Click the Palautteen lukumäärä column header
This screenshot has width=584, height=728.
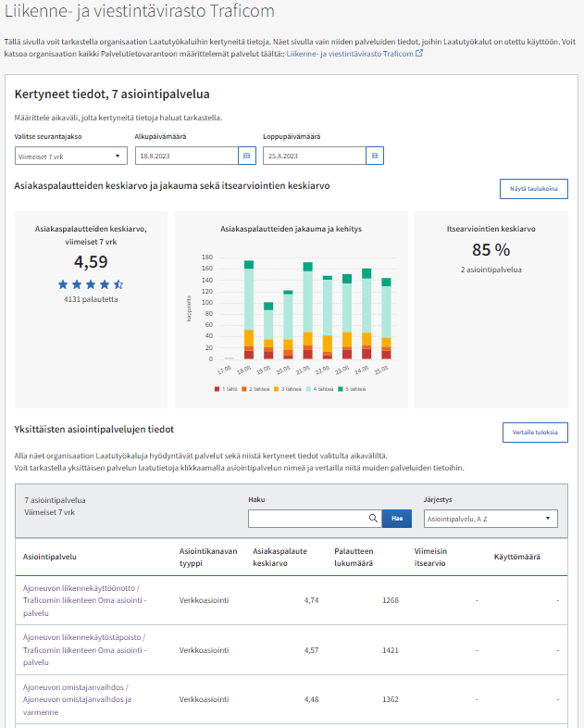pos(354,556)
